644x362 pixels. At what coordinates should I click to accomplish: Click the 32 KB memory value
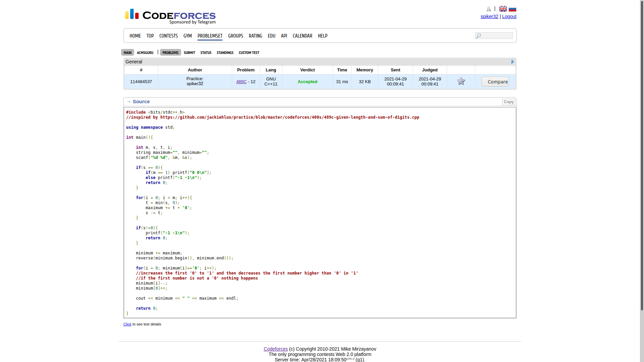pos(365,81)
